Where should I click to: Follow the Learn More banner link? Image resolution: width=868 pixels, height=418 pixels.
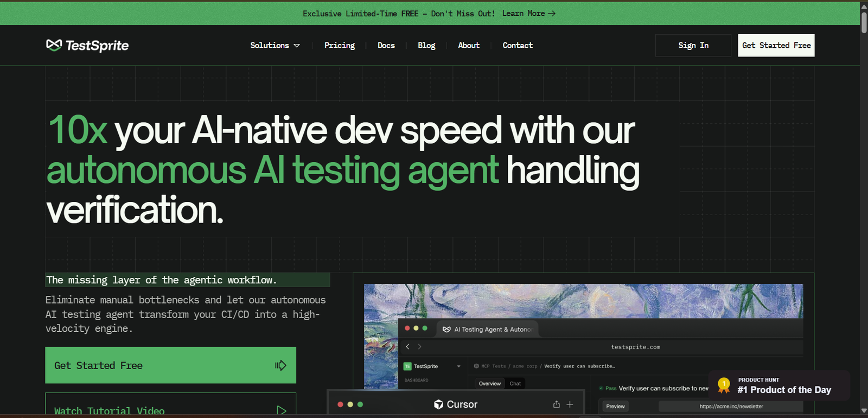[x=528, y=14]
